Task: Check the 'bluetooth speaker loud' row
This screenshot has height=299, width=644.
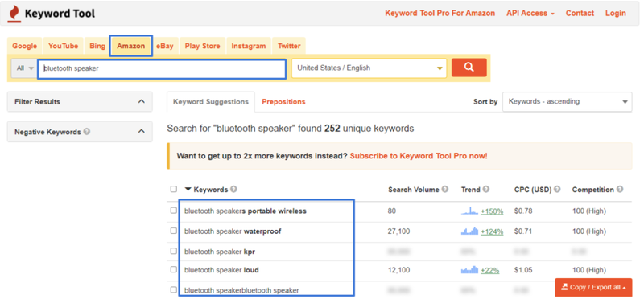Action: [x=174, y=269]
